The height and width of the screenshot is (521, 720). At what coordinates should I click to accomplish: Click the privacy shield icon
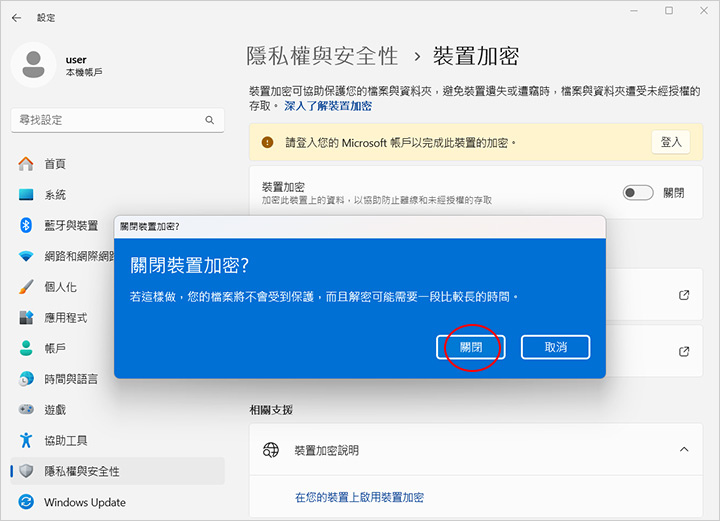click(26, 471)
